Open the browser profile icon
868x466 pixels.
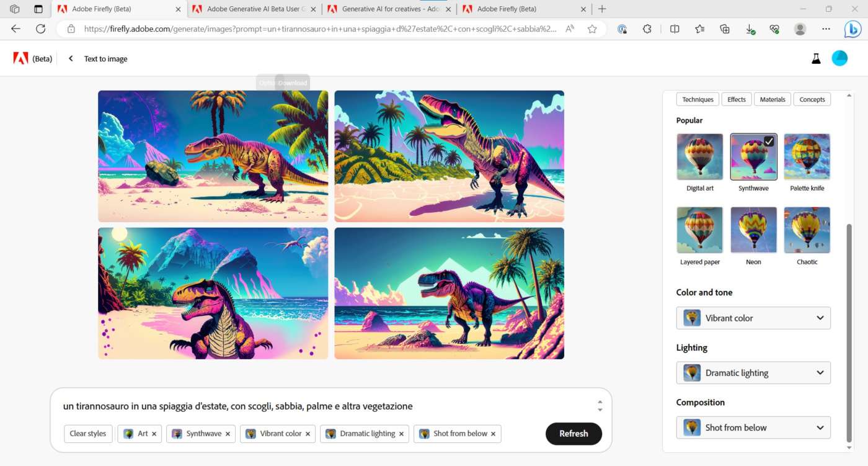[800, 29]
